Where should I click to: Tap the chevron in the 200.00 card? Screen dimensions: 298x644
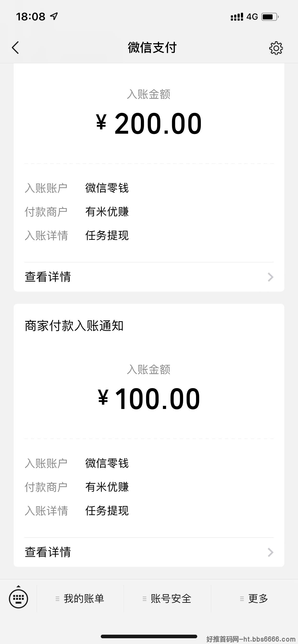[x=270, y=277]
